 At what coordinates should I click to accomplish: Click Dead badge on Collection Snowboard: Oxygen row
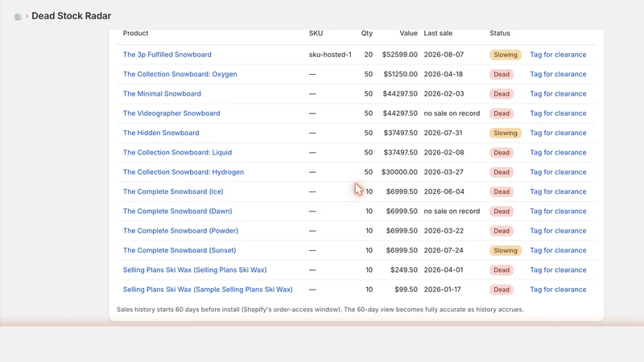coord(501,74)
